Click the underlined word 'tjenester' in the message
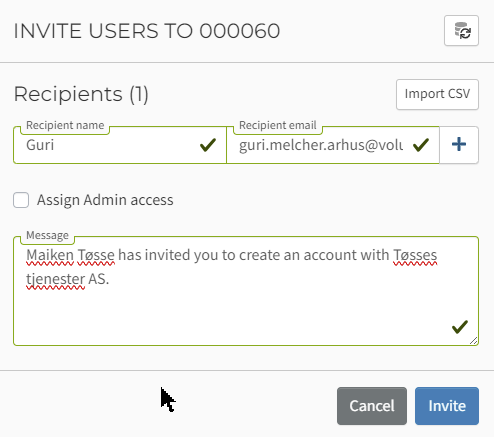The height and width of the screenshot is (437, 494). click(x=55, y=279)
